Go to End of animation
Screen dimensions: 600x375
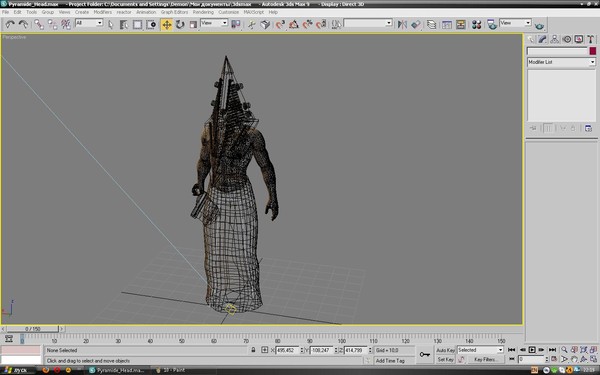pos(552,350)
